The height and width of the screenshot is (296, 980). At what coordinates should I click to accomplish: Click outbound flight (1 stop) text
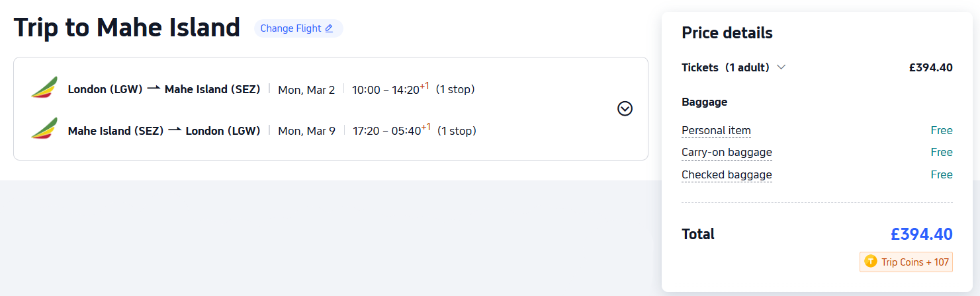455,89
